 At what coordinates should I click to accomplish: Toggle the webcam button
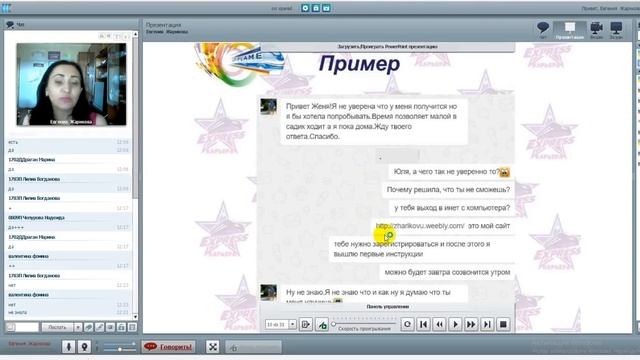click(x=84, y=347)
